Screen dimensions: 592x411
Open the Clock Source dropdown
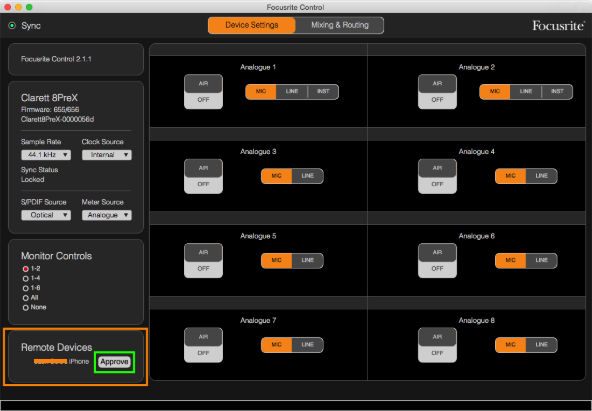107,155
